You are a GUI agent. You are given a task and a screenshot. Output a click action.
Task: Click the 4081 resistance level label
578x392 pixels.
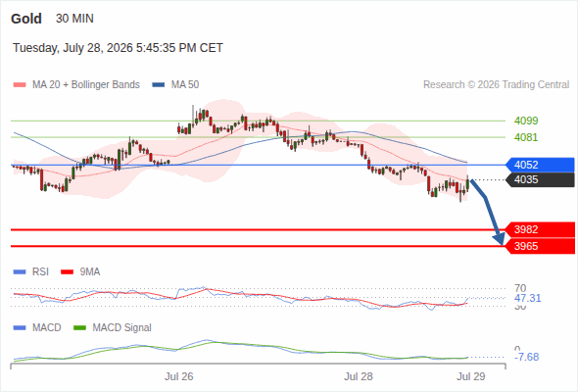pyautogui.click(x=526, y=137)
